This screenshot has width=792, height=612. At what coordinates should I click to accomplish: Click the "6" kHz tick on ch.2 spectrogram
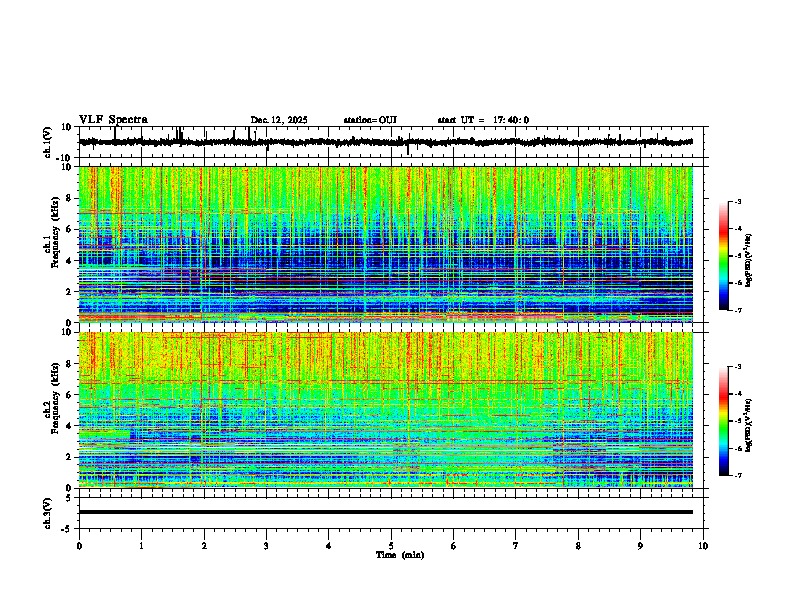tap(70, 395)
